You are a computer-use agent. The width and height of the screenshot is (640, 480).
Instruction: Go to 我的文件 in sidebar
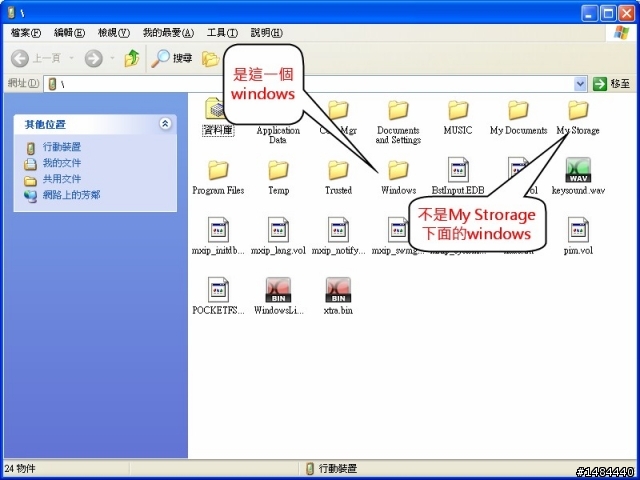[x=62, y=163]
